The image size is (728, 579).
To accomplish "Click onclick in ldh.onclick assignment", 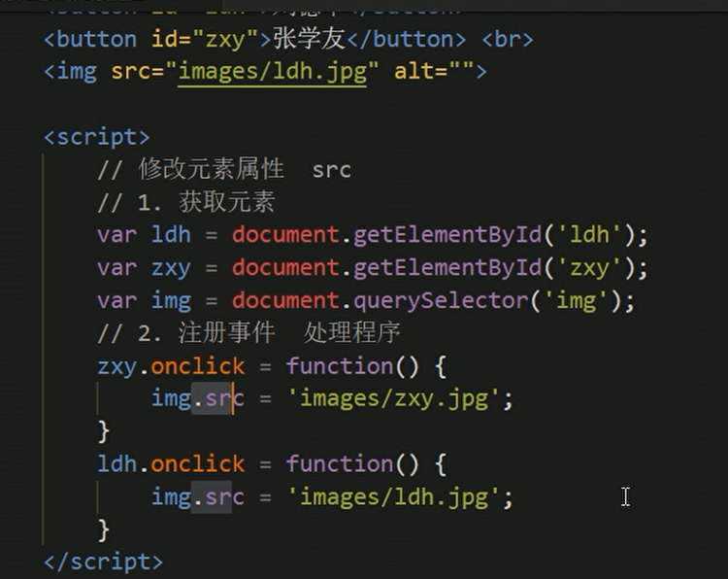I will pyautogui.click(x=198, y=463).
